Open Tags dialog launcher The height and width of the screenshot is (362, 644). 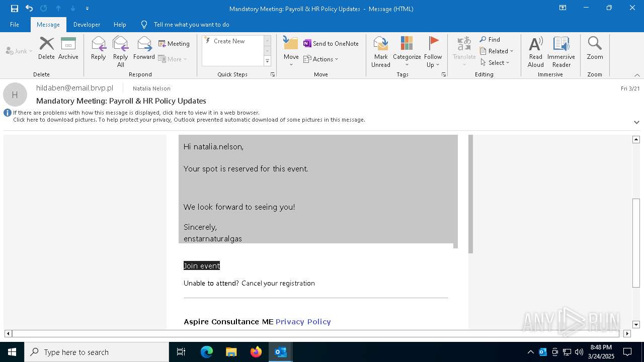click(x=444, y=74)
